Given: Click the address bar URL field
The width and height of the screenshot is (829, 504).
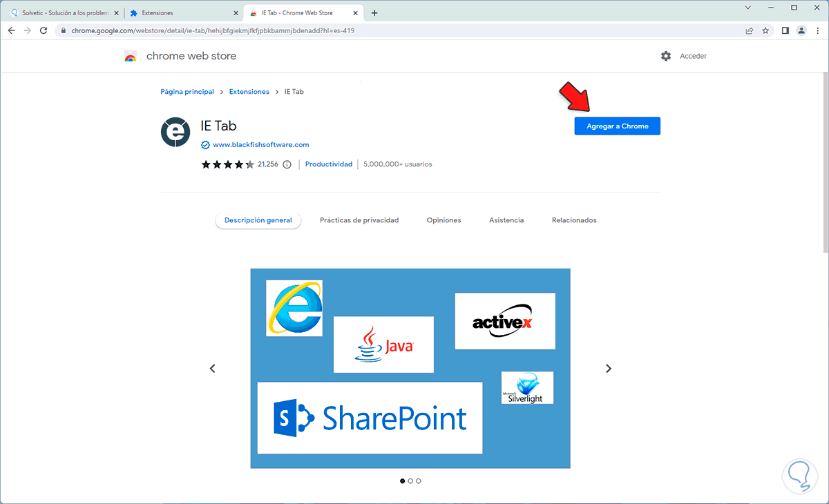Looking at the screenshot, I should pos(401,30).
